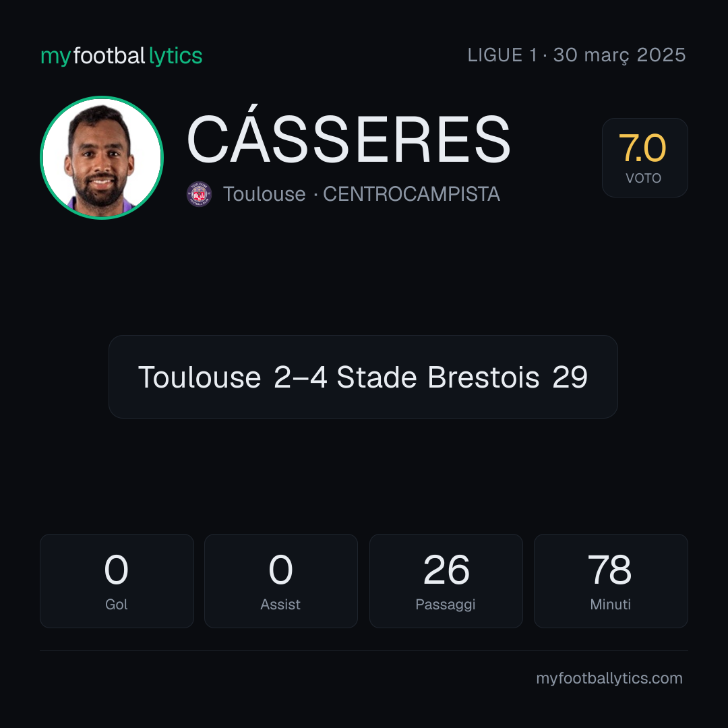Select the Passaggi stat card showing 26
728x728 pixels.
tap(446, 581)
